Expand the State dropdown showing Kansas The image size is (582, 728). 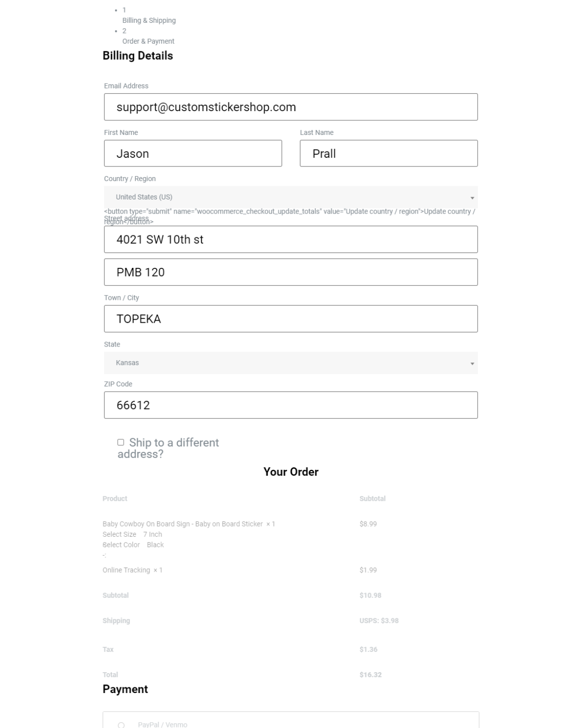(291, 363)
